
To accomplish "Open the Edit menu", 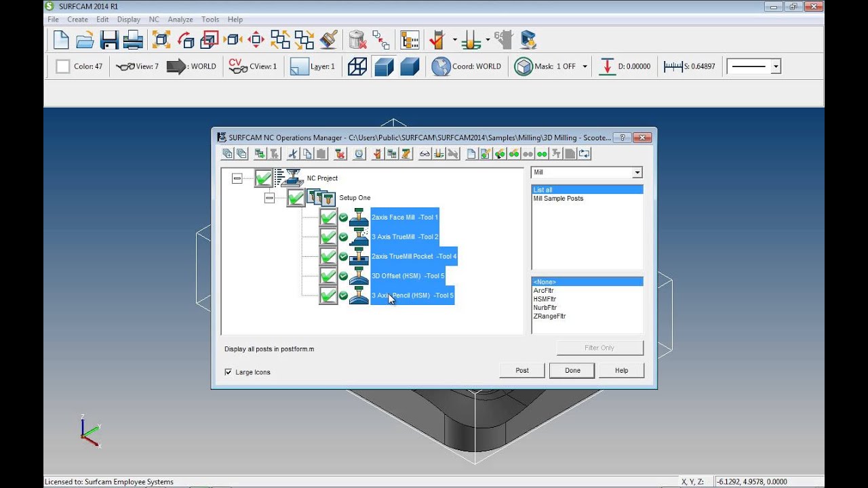I will tap(102, 20).
